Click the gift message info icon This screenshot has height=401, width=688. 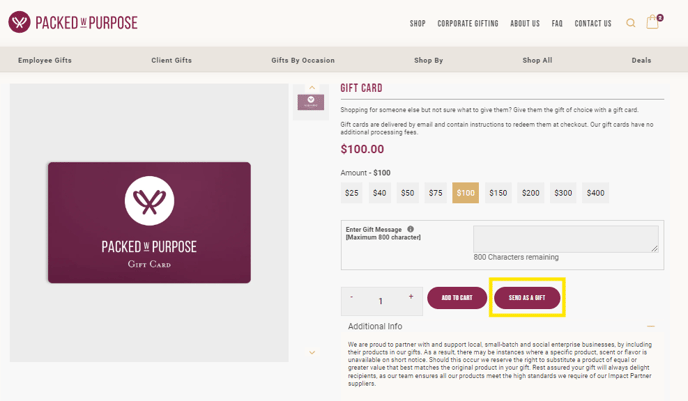[410, 229]
